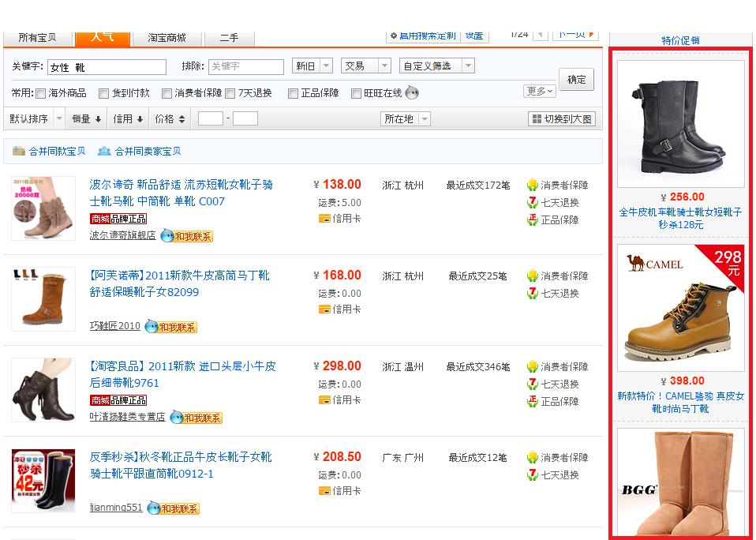Click the 排除 keyword input field
756x540 pixels.
246,66
